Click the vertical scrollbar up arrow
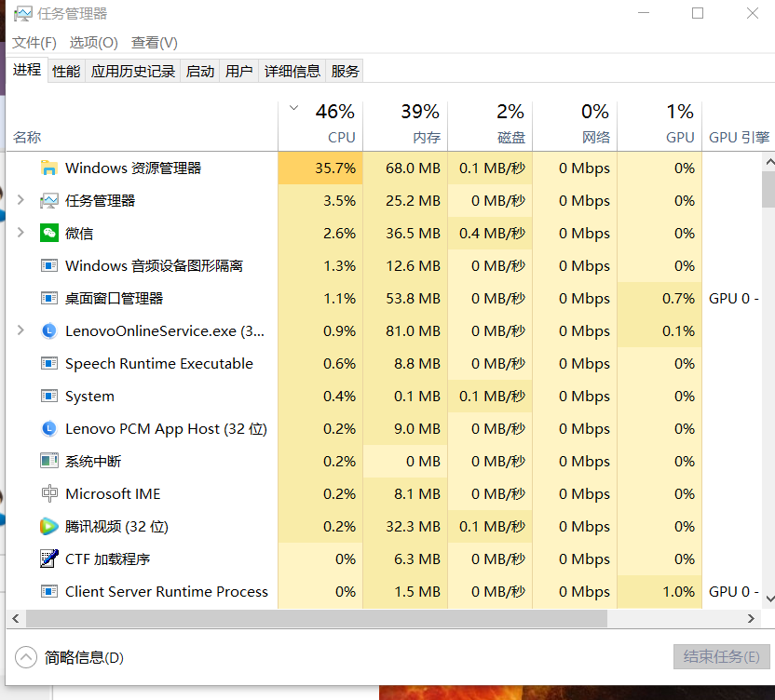This screenshot has height=700, width=775. coord(769,162)
